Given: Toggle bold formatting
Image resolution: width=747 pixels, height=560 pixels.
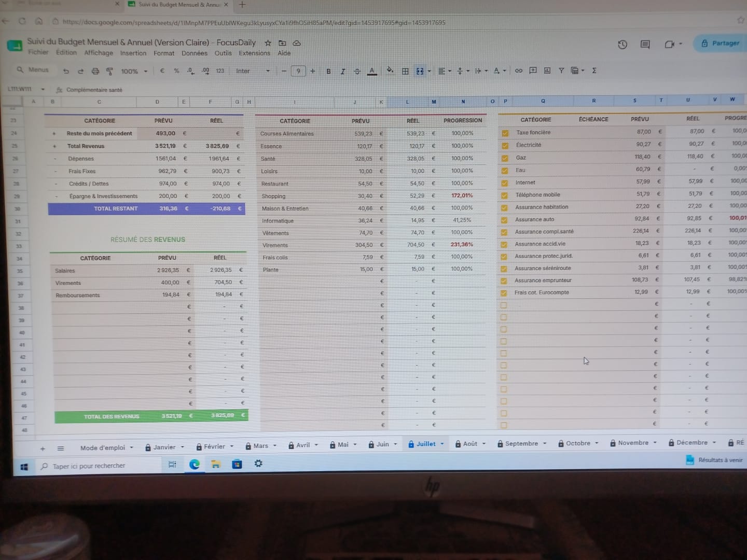Looking at the screenshot, I should (328, 72).
